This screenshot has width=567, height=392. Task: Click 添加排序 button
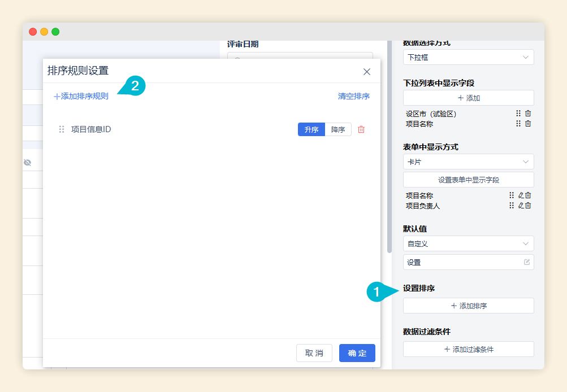click(469, 306)
